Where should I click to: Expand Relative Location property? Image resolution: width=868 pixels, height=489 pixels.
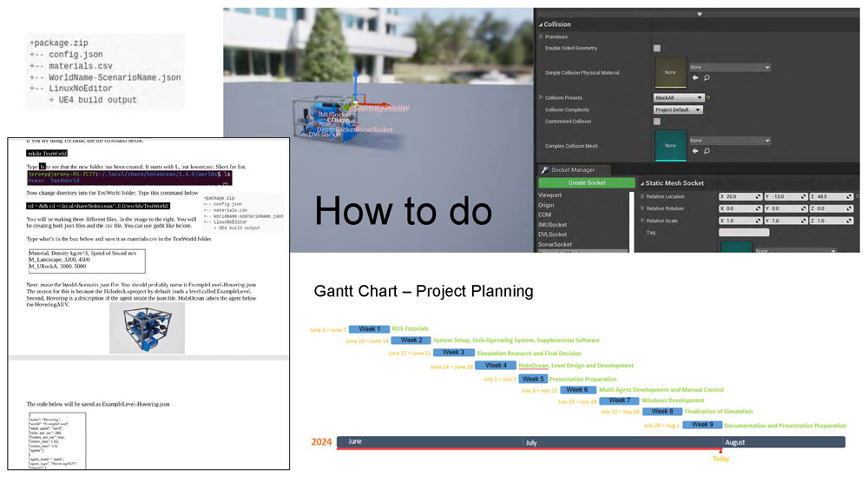point(642,196)
